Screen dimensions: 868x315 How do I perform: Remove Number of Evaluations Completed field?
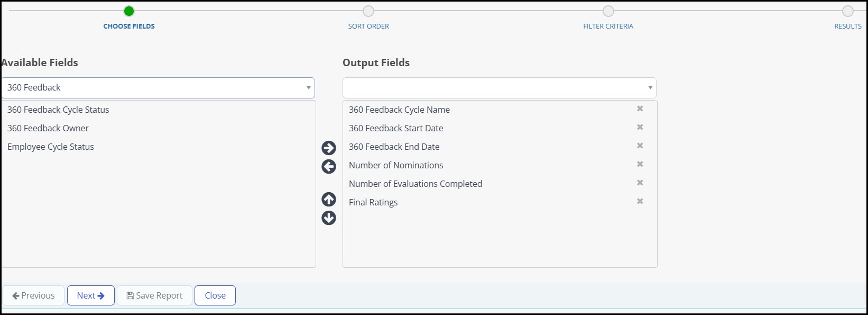click(640, 183)
